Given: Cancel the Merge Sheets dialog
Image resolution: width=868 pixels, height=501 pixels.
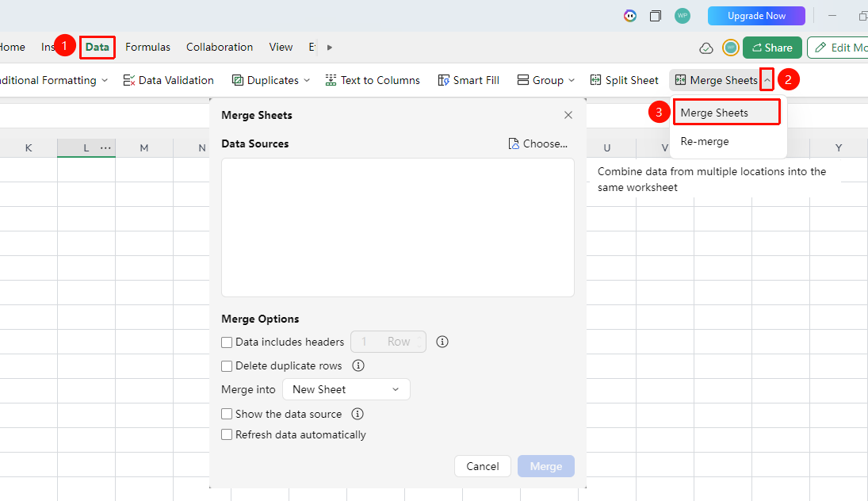Looking at the screenshot, I should [483, 466].
